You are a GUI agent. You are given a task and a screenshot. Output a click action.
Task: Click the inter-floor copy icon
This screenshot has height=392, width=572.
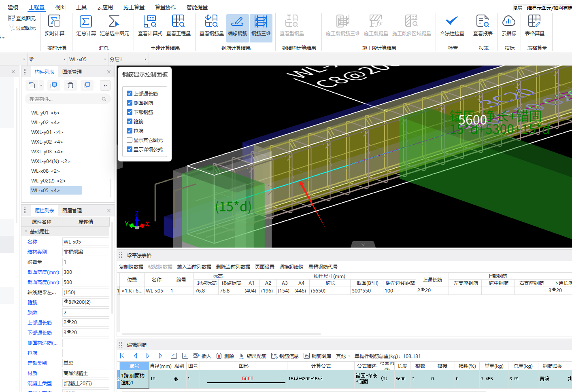click(87, 85)
